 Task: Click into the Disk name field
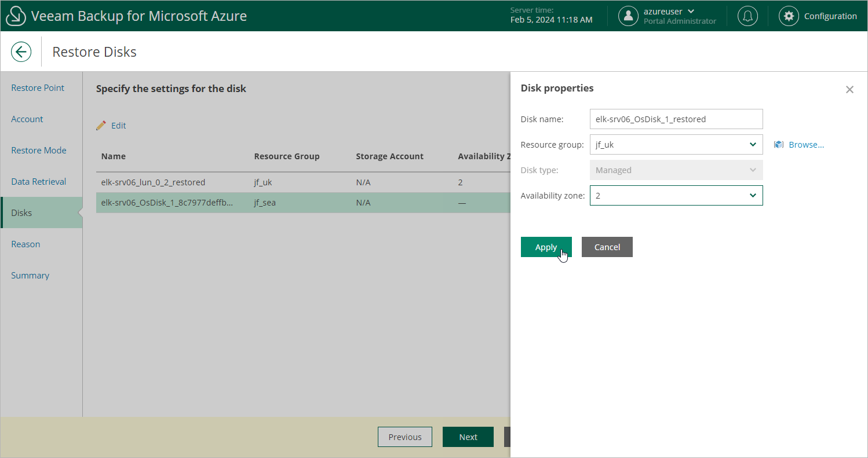coord(676,119)
